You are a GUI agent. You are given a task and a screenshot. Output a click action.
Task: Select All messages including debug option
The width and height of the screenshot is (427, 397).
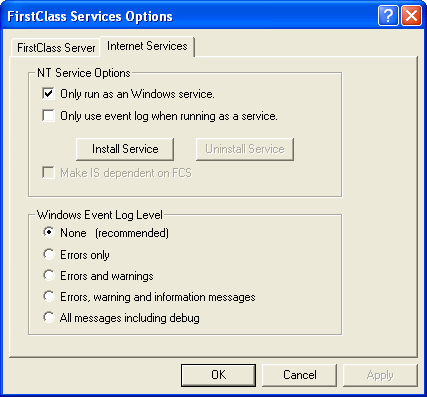pyautogui.click(x=49, y=317)
